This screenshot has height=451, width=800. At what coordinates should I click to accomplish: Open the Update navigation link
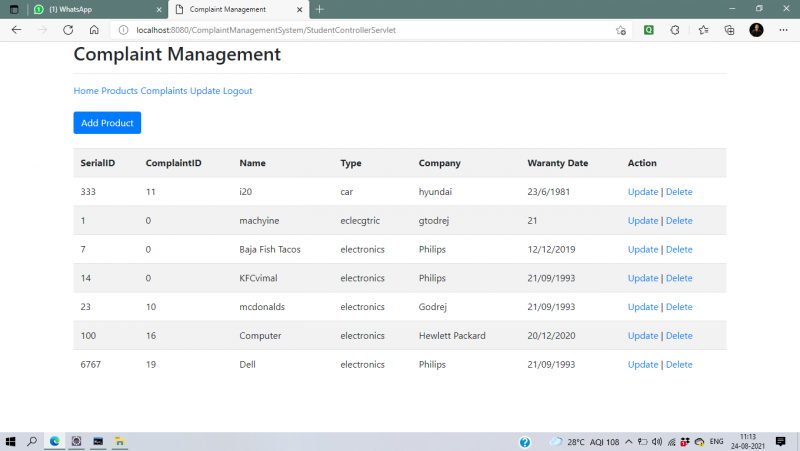point(205,91)
